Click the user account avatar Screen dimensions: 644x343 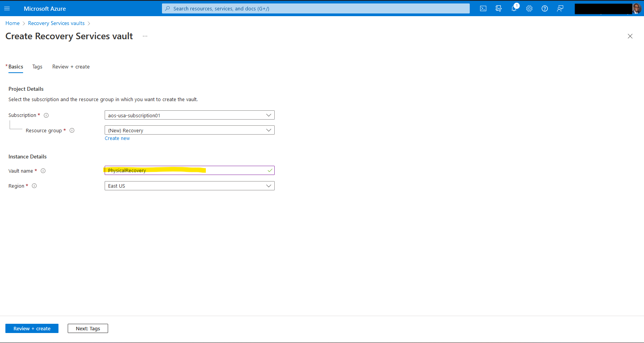637,8
